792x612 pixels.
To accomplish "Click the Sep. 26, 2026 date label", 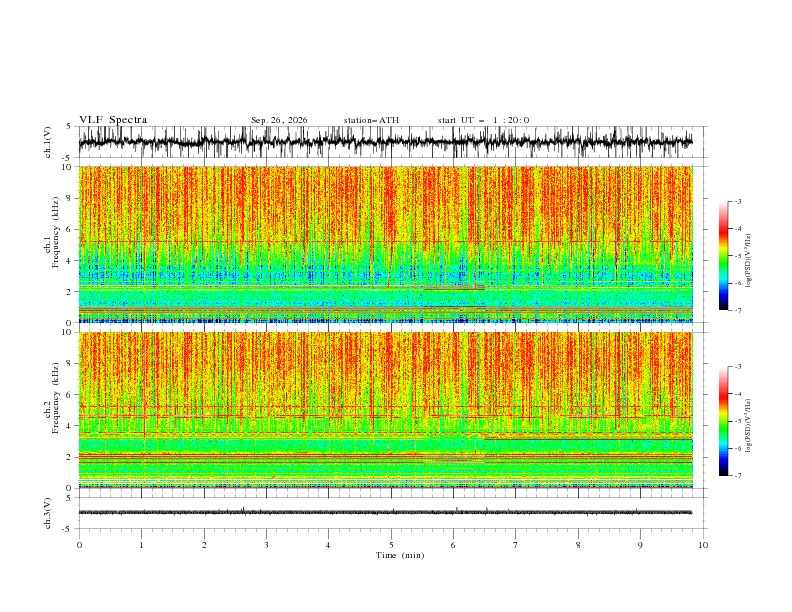I will pos(279,120).
